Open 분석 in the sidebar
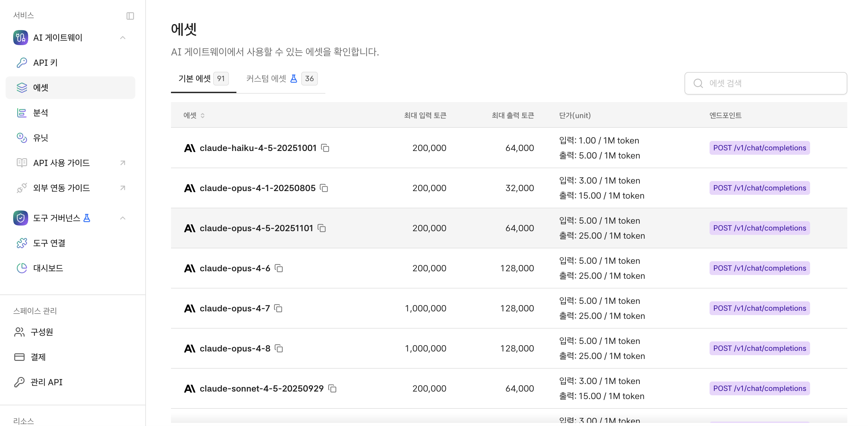 point(70,113)
